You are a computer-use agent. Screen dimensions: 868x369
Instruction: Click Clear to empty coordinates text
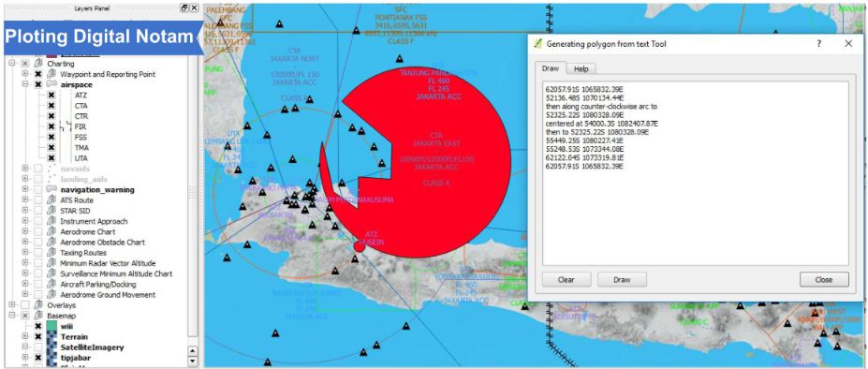(566, 280)
